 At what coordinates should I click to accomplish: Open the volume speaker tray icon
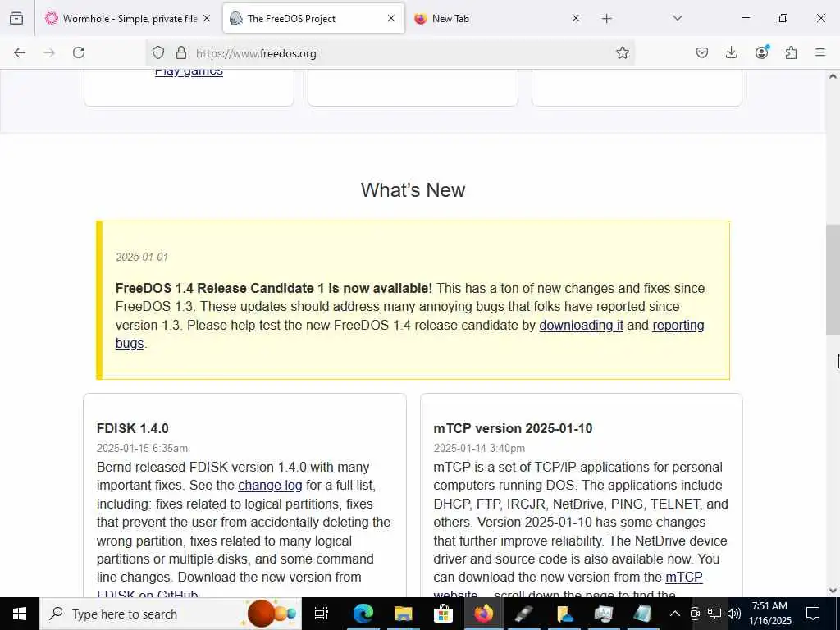click(734, 614)
